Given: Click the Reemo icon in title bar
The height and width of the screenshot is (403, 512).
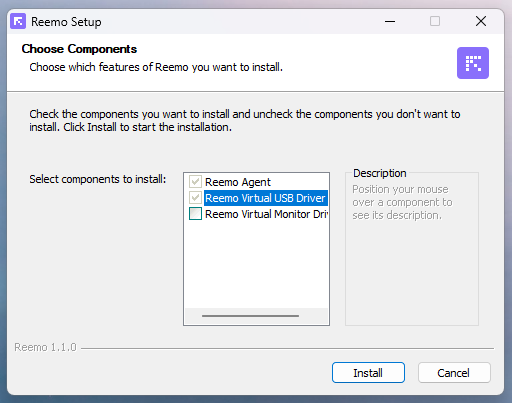Looking at the screenshot, I should click(18, 21).
